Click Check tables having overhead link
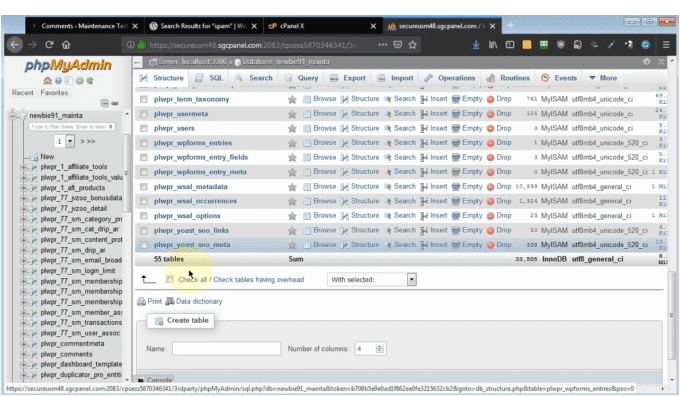This screenshot has height=396, width=680. pyautogui.click(x=258, y=280)
